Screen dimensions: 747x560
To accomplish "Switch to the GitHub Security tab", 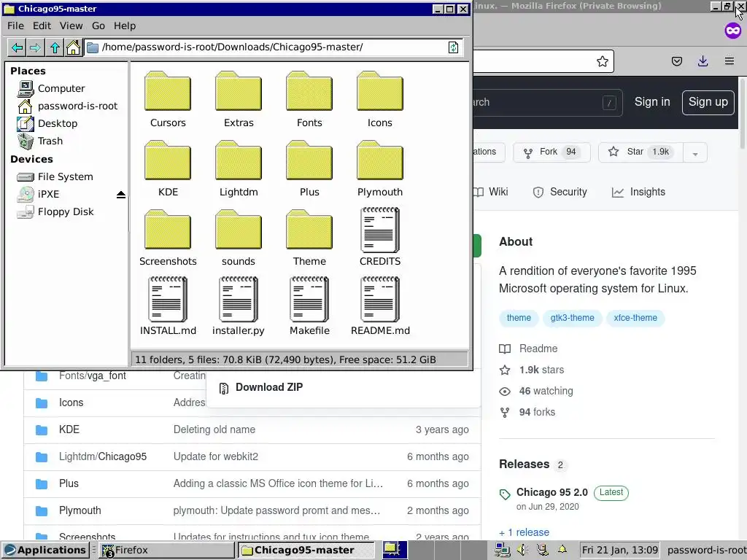I will (x=560, y=192).
